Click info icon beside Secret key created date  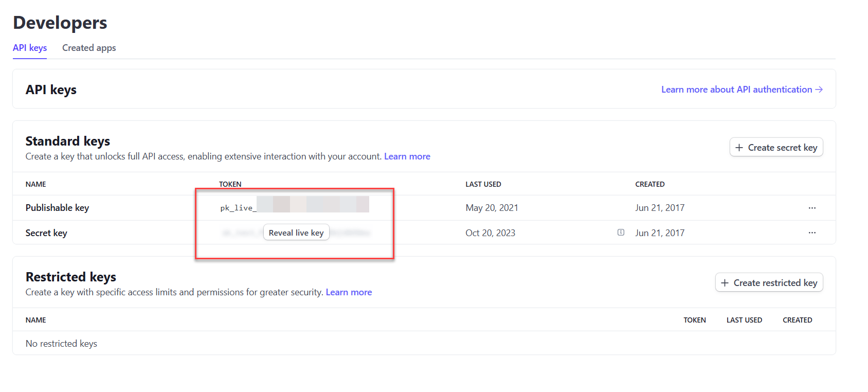[621, 233]
